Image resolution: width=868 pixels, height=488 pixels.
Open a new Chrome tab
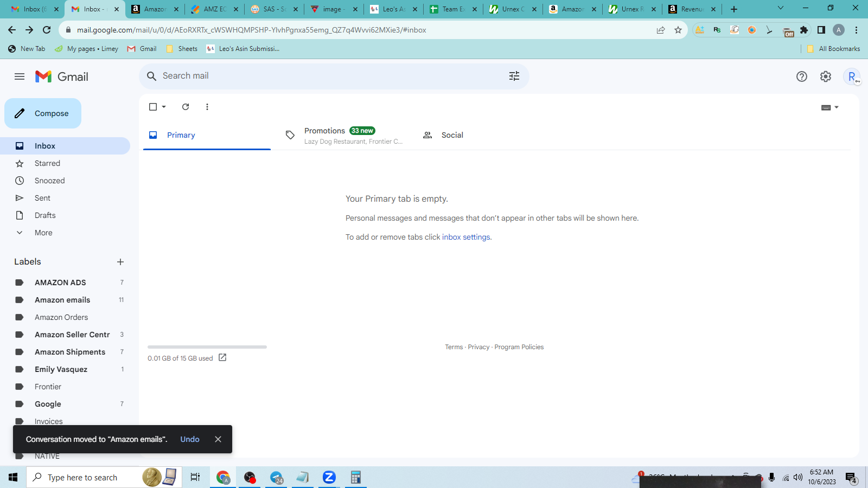(x=734, y=9)
